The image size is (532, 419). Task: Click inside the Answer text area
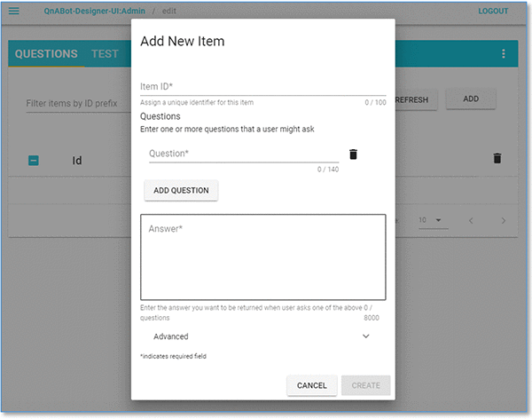click(263, 257)
